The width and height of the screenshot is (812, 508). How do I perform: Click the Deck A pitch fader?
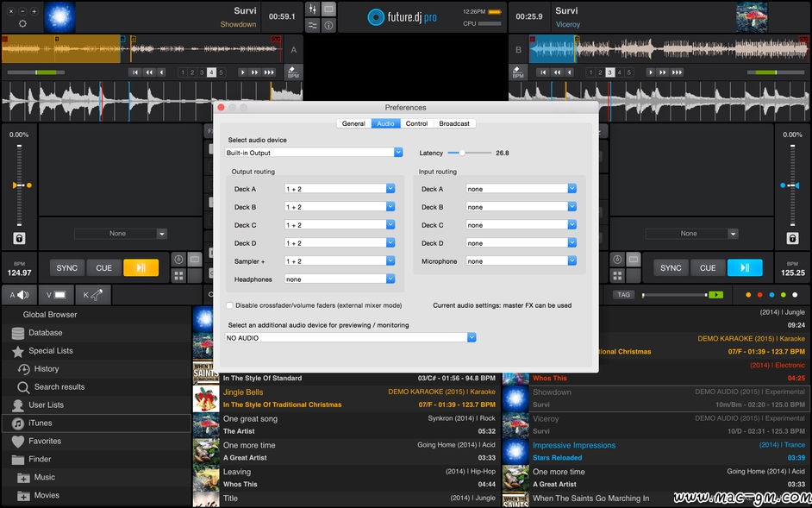[19, 185]
